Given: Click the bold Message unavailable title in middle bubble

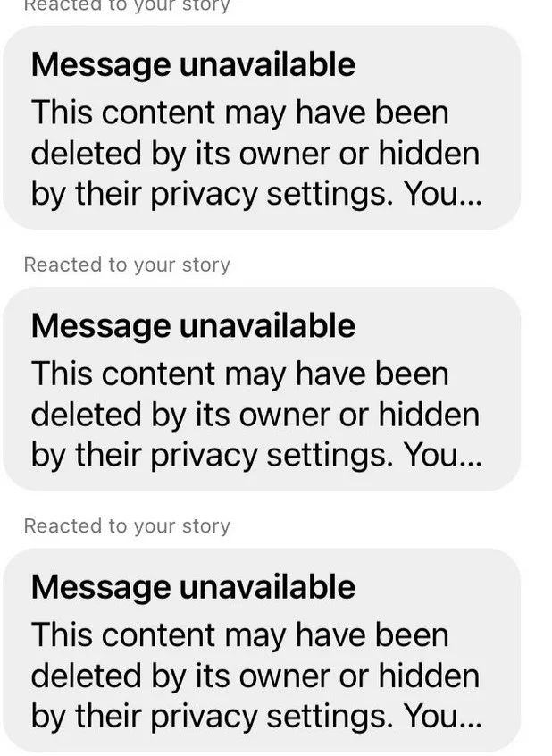Looking at the screenshot, I should click(x=193, y=326).
